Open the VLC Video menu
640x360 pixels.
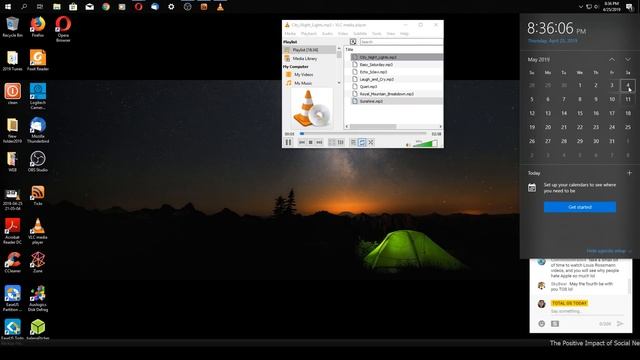[343, 33]
